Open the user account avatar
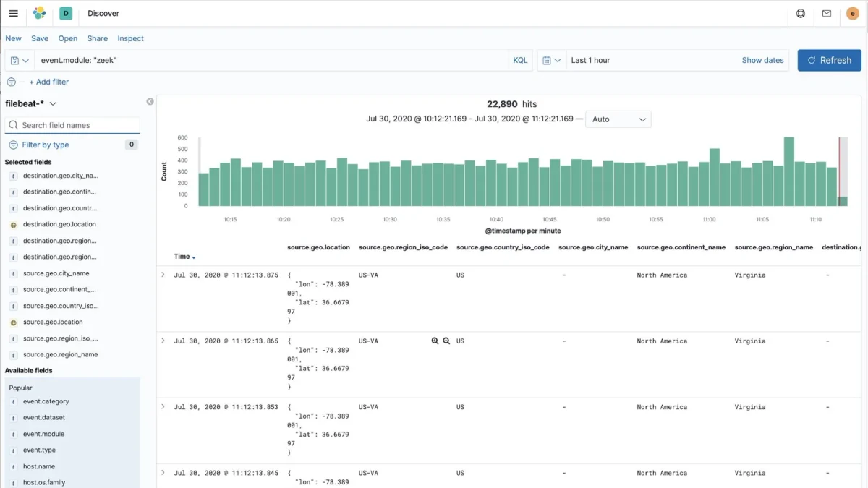Screen dimensions: 868x488 pyautogui.click(x=853, y=13)
